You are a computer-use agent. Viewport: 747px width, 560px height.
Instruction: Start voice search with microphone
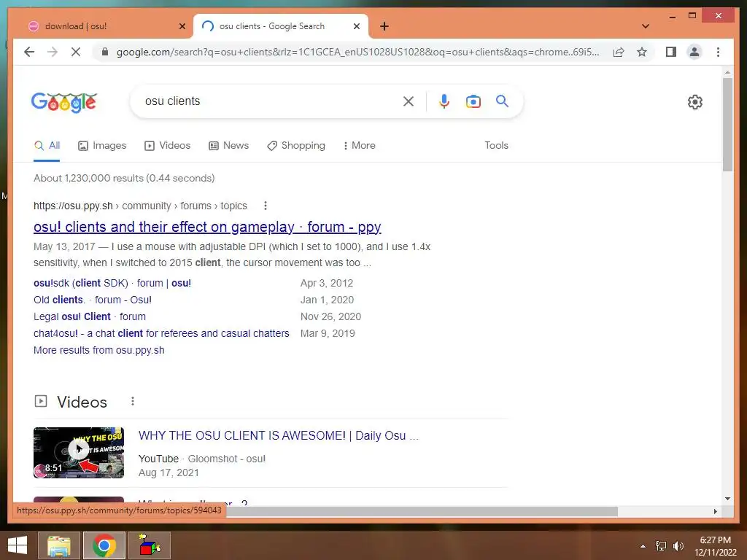pyautogui.click(x=444, y=101)
